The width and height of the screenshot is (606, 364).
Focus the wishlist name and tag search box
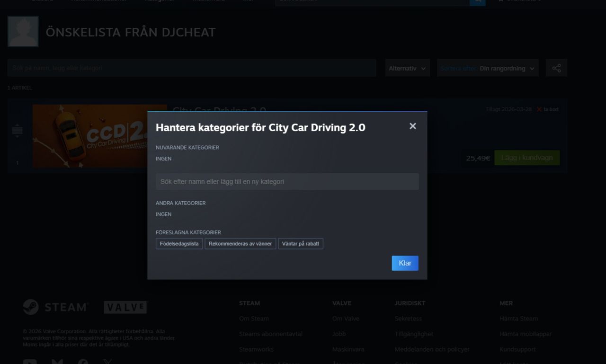click(192, 68)
